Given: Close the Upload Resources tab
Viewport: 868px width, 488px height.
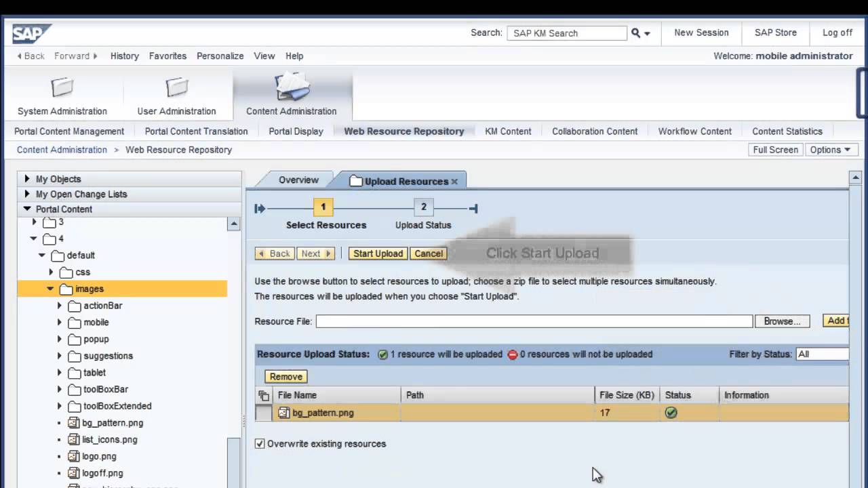Looking at the screenshot, I should pyautogui.click(x=454, y=181).
